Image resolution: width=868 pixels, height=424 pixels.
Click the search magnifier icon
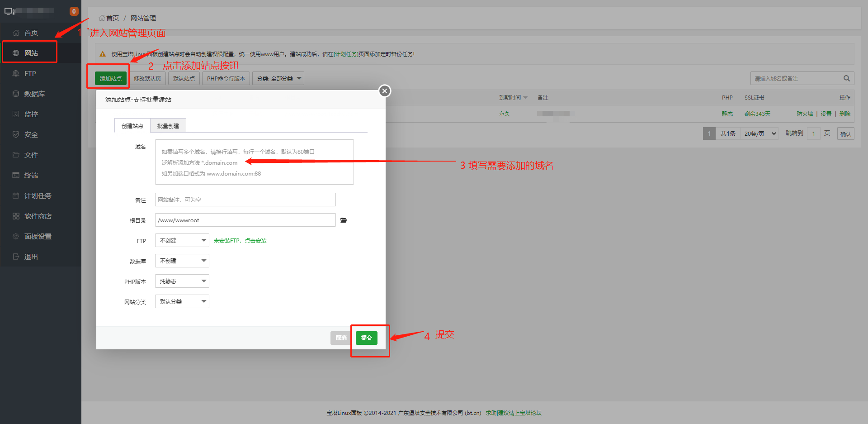pos(847,78)
